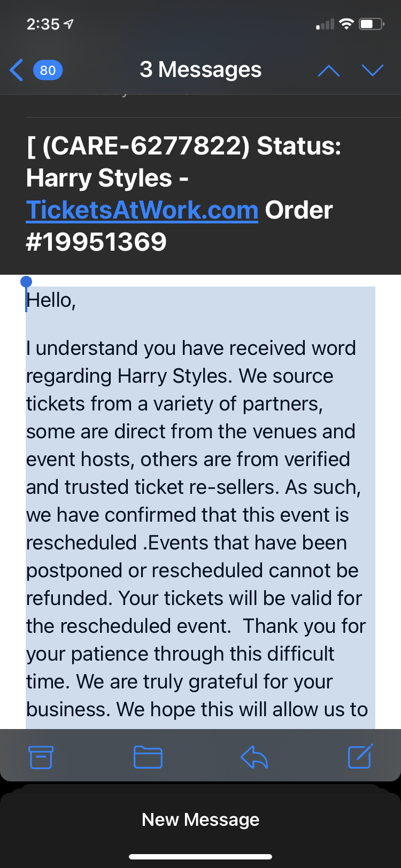
Task: Tap the back chevron to return to mailbox
Action: click(17, 70)
